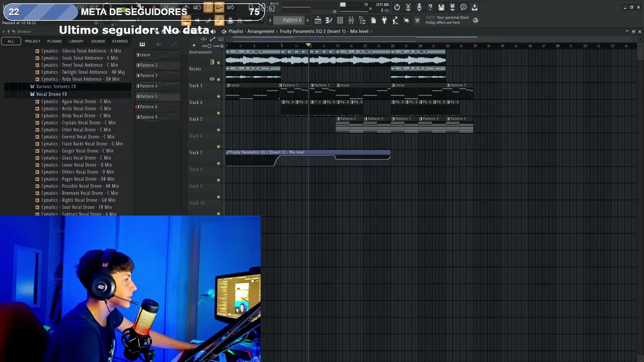Image resolution: width=644 pixels, height=362 pixels.
Task: Click the plug plugin picker icon
Action: [x=384, y=20]
